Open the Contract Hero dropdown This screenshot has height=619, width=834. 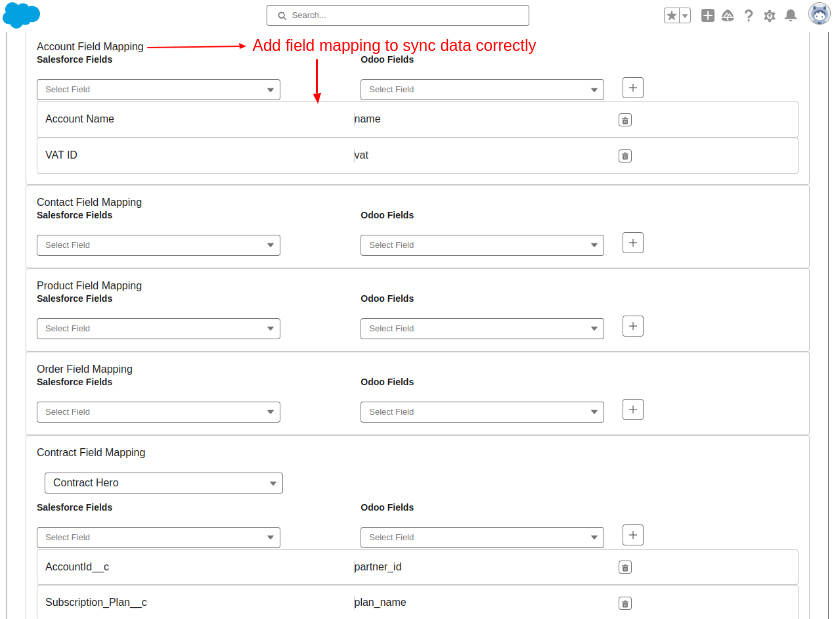[x=163, y=483]
